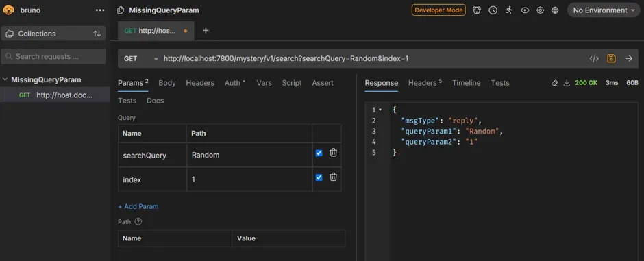Sort collections with the arrows icon
The image size is (644, 261).
[x=97, y=34]
